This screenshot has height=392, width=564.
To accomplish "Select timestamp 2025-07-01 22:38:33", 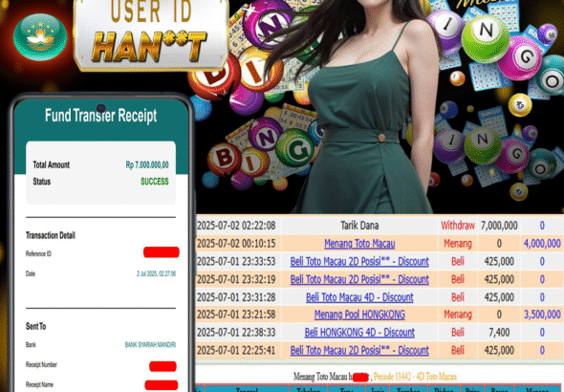I will [236, 333].
